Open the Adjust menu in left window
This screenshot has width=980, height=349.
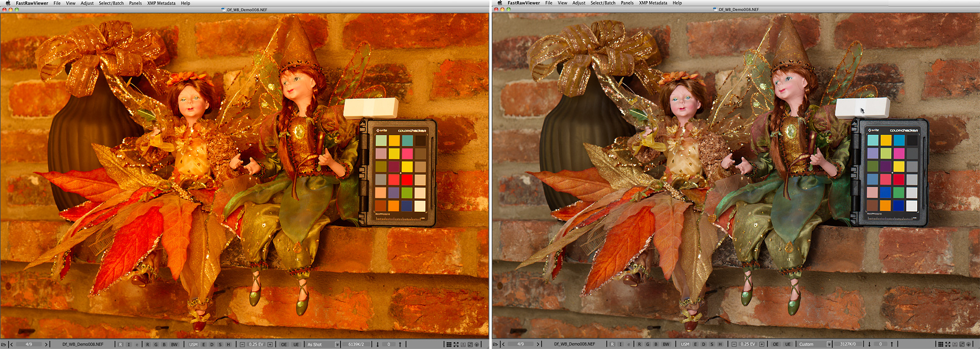click(x=87, y=3)
